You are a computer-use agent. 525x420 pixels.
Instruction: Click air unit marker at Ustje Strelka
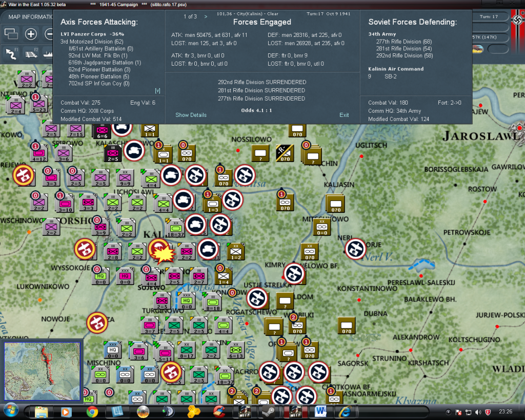(x=257, y=298)
